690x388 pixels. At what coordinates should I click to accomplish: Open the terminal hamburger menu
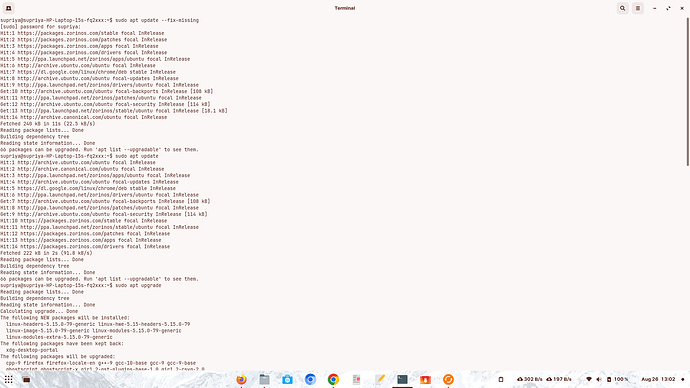pyautogui.click(x=638, y=8)
